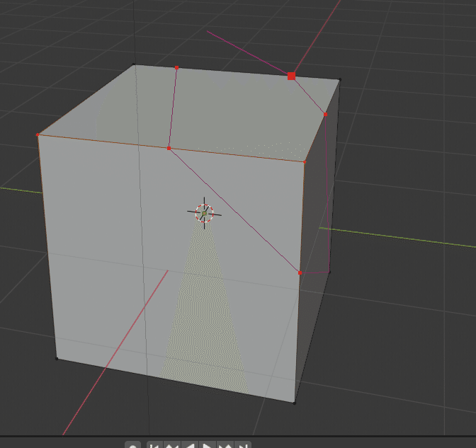
Task: Select the cube's back top-left vertex
Action: [x=134, y=64]
